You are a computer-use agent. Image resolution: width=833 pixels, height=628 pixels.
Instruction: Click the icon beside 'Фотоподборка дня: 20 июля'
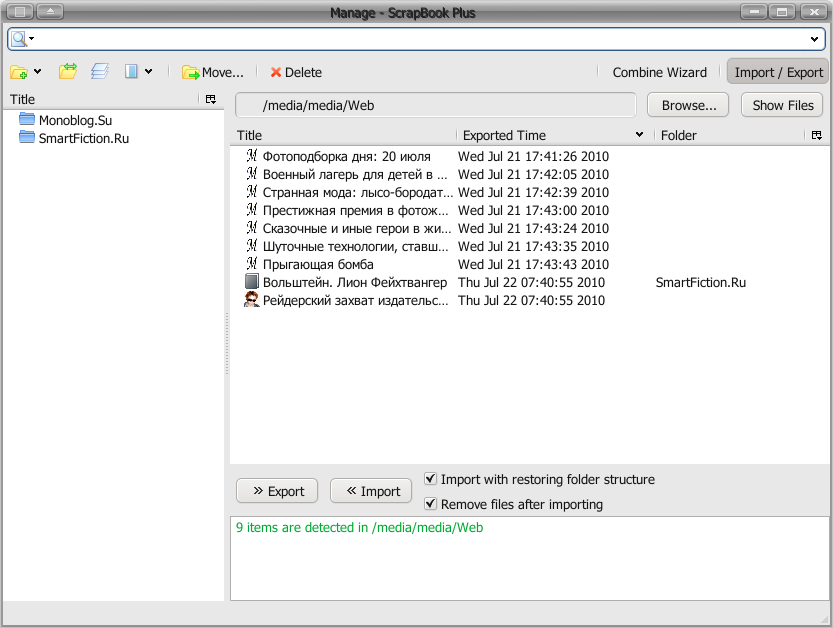[252, 156]
